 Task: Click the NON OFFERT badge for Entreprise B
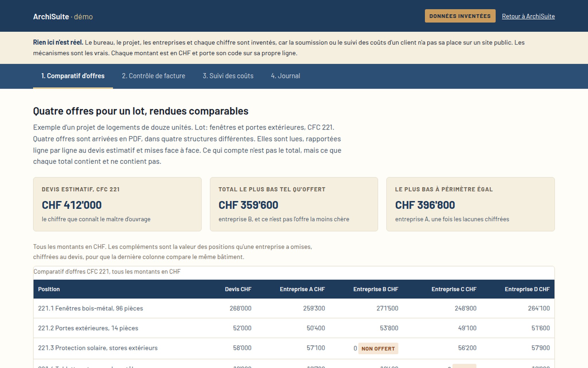click(378, 348)
